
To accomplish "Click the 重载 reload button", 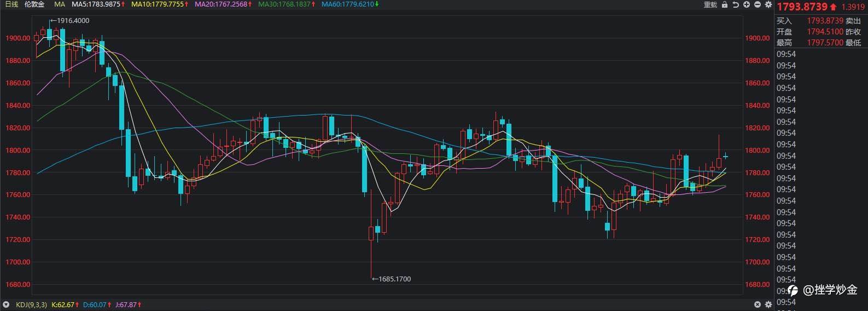I will coord(710,4).
